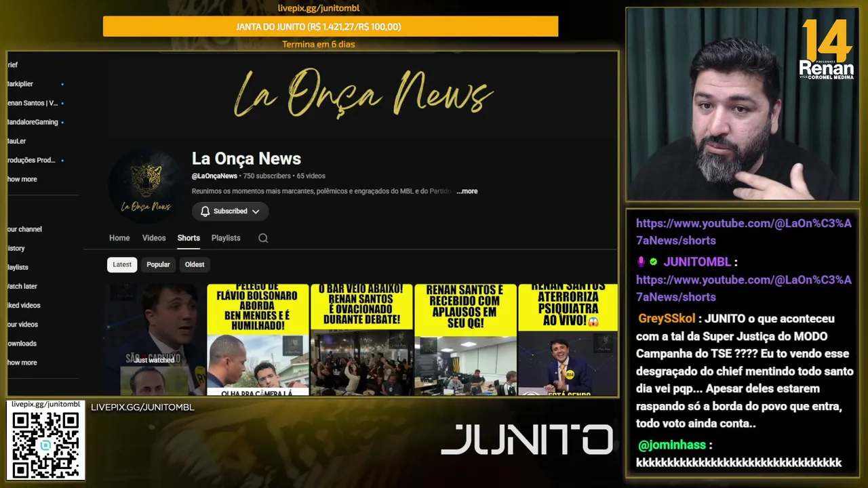Sort shorts by Popular
The width and height of the screenshot is (868, 488).
click(158, 264)
